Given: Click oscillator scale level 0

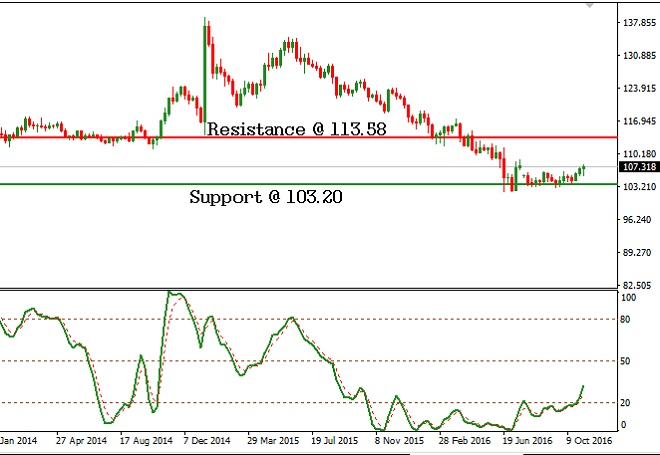Looking at the screenshot, I should pyautogui.click(x=623, y=425).
